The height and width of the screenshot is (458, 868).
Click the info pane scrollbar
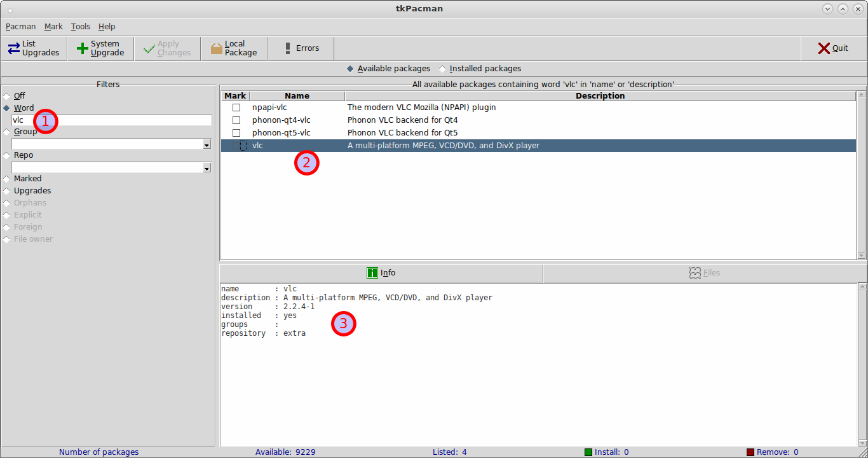[x=862, y=365]
